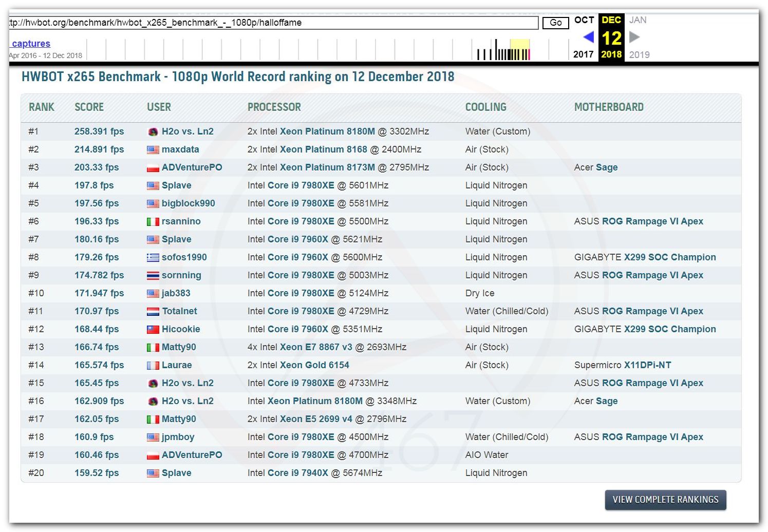The height and width of the screenshot is (532, 768).
Task: Click the French flag beside Laurae
Action: point(153,366)
